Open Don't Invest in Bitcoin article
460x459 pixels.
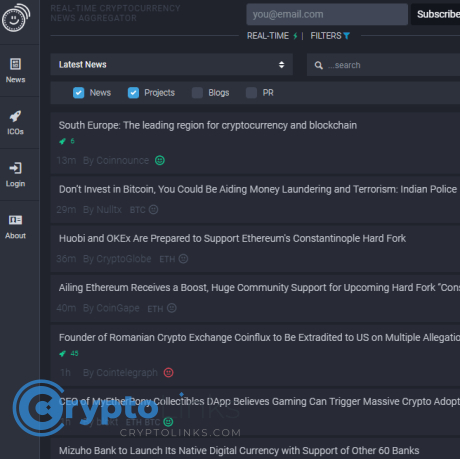point(258,189)
